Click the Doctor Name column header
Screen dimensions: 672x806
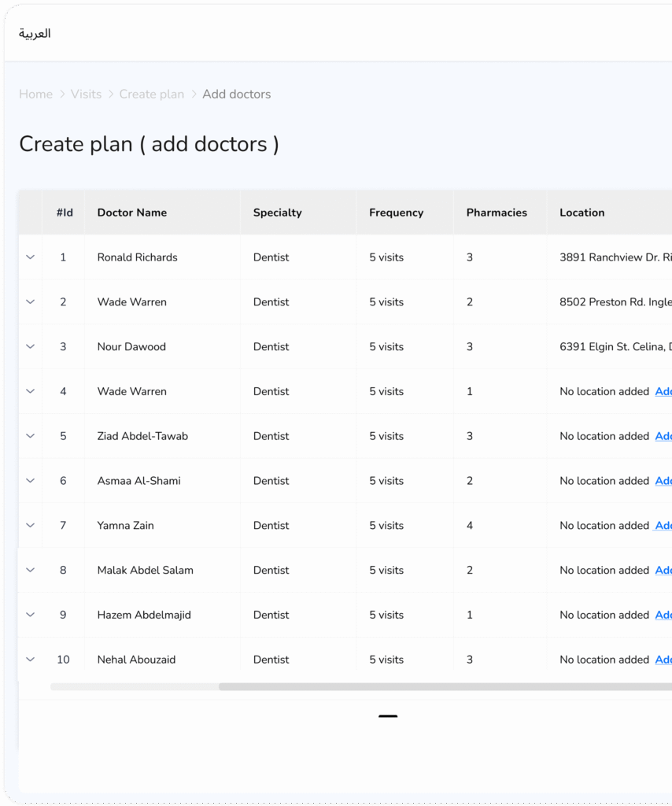pos(131,213)
